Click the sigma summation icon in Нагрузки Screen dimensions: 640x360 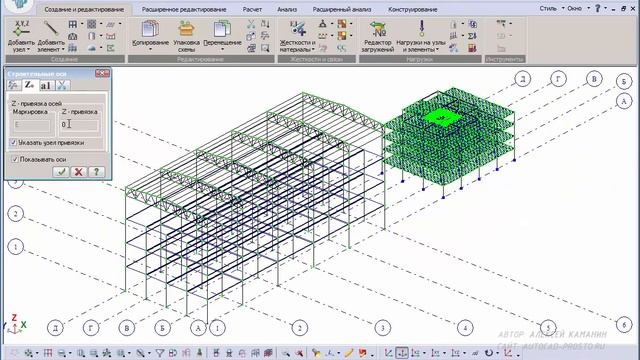[472, 36]
